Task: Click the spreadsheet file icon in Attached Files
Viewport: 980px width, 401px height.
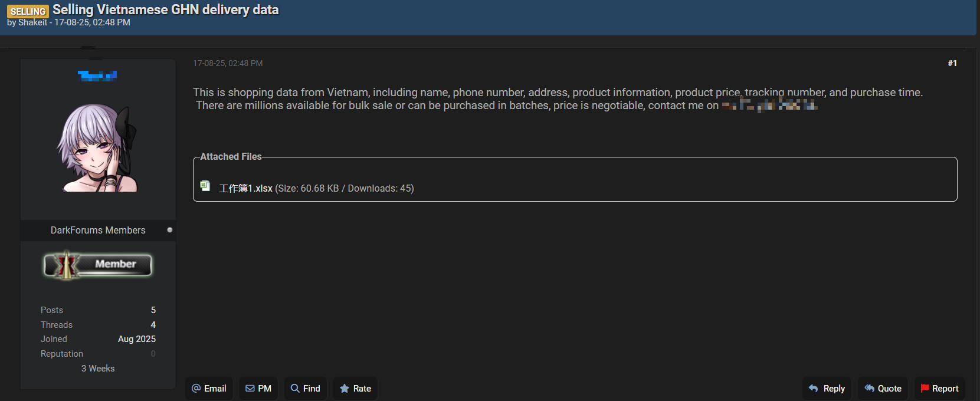Action: click(205, 186)
